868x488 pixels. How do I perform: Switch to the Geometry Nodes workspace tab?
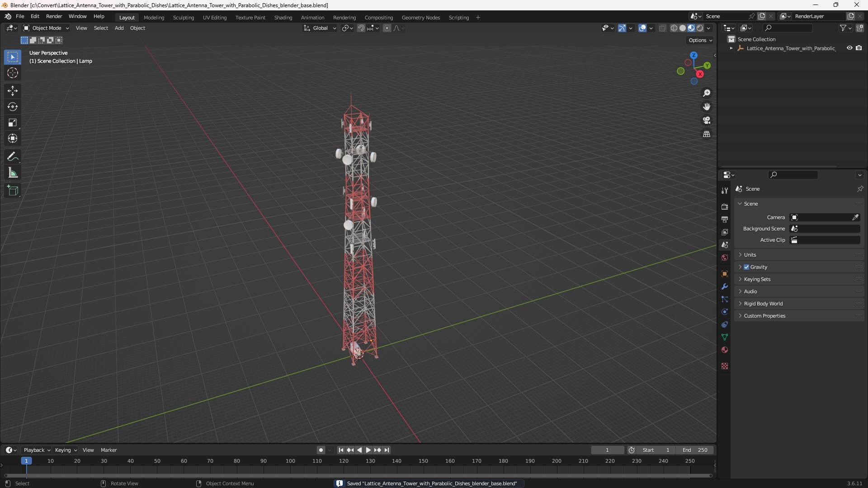[x=420, y=18]
